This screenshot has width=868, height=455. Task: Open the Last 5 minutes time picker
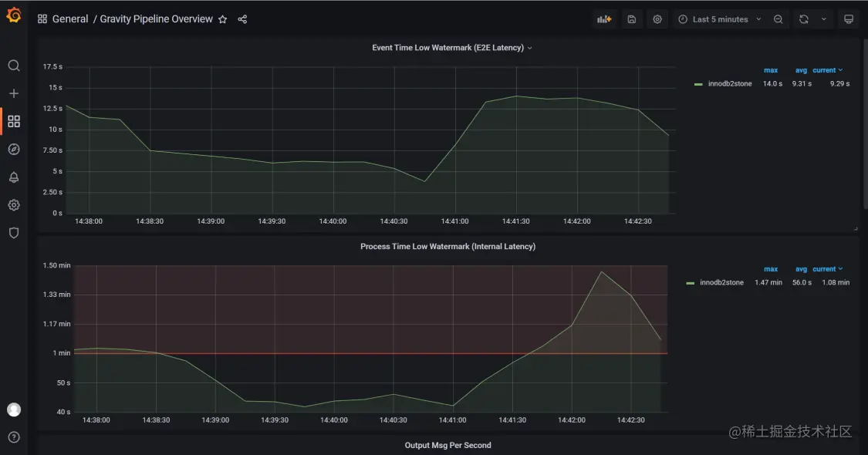(x=720, y=19)
